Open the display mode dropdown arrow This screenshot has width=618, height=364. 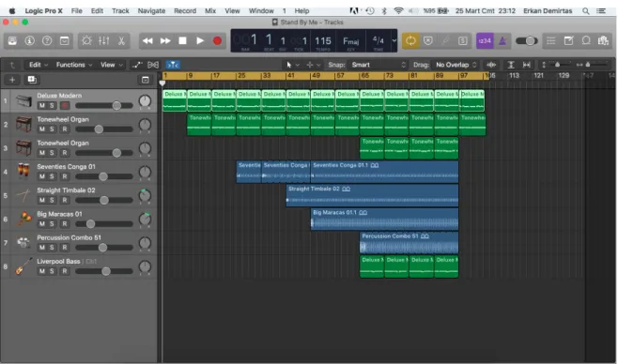(x=394, y=40)
